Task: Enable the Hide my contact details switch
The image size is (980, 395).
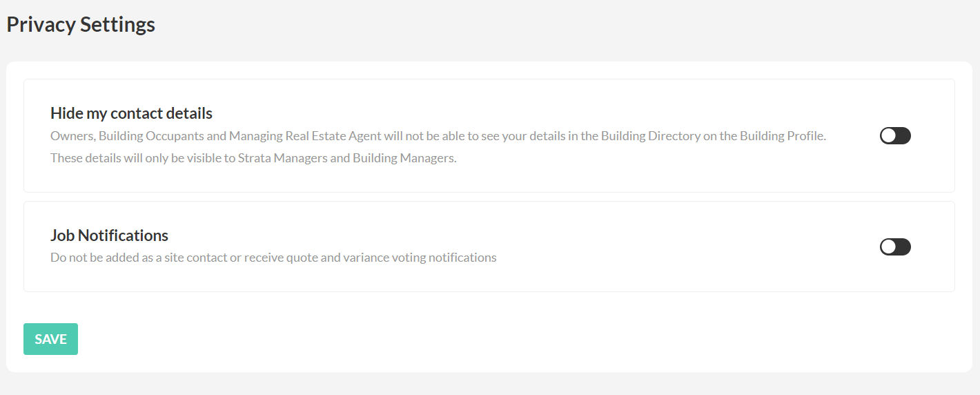Action: pyautogui.click(x=895, y=136)
